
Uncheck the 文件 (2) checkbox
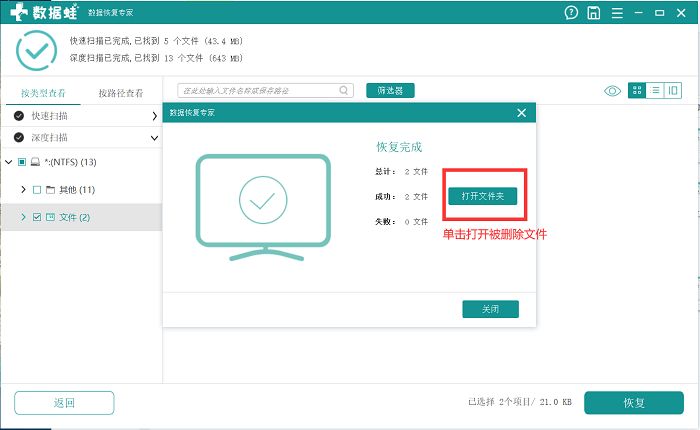point(37,217)
